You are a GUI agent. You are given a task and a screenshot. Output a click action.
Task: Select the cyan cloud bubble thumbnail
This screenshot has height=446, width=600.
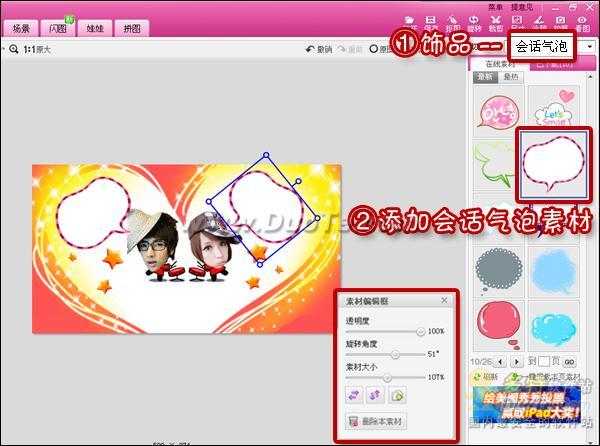pyautogui.click(x=554, y=326)
